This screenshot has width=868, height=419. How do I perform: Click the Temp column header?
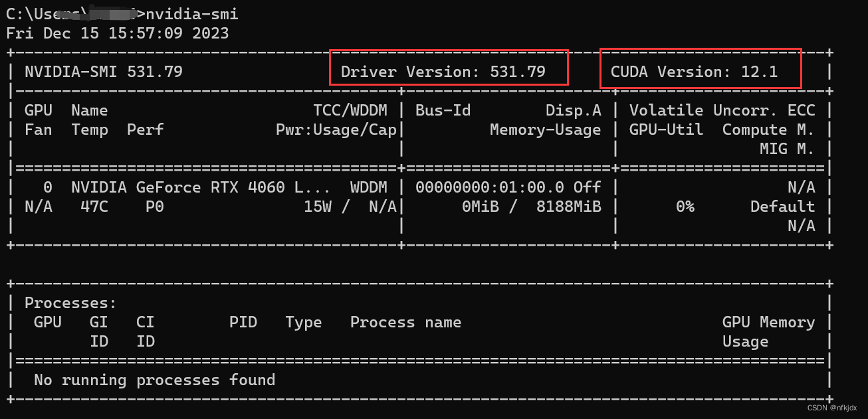pos(90,129)
